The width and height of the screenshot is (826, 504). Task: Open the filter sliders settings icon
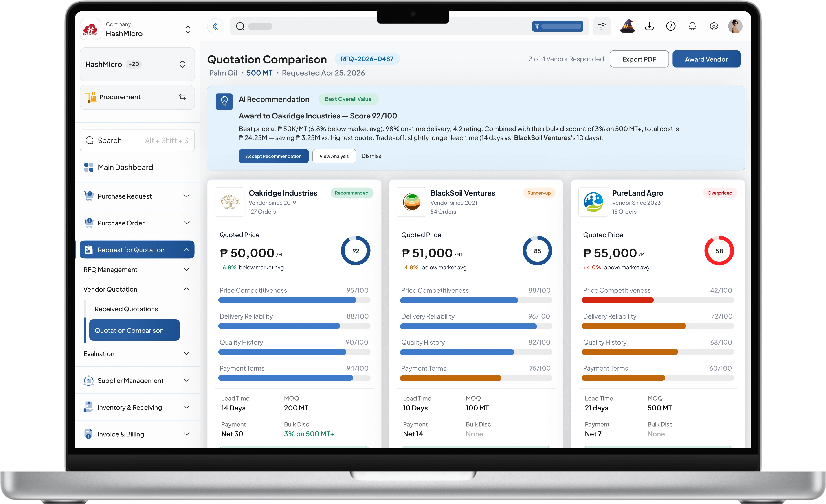[602, 26]
